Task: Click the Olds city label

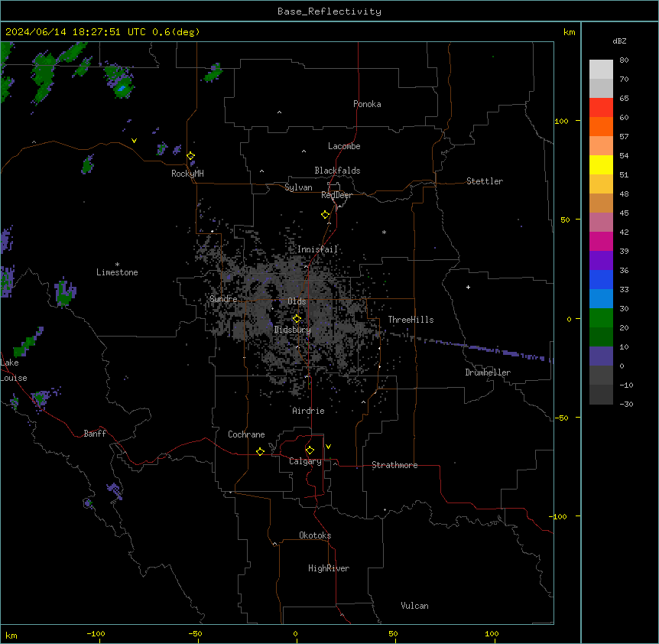Action: pyautogui.click(x=297, y=301)
